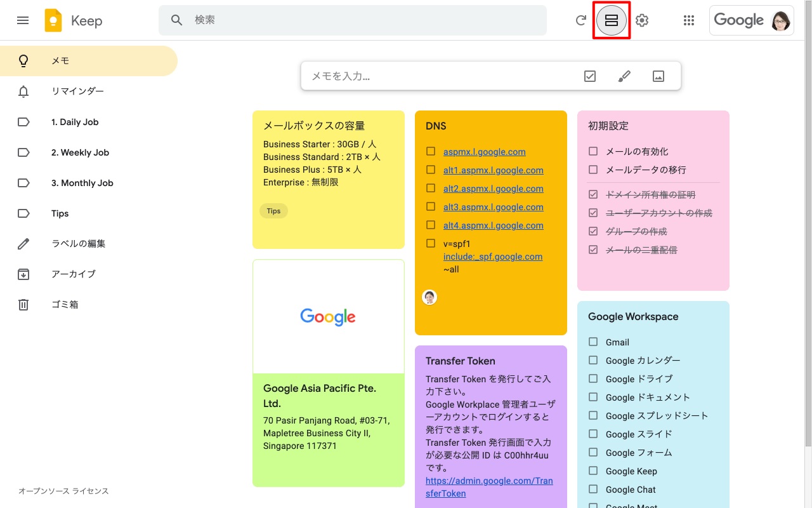Switch to list view layout icon
Image resolution: width=812 pixels, height=508 pixels.
pyautogui.click(x=612, y=20)
